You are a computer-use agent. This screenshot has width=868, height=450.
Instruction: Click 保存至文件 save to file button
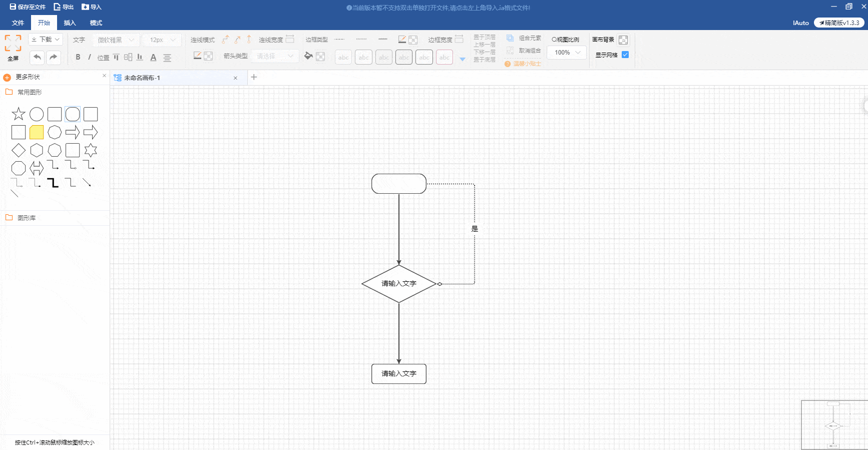(28, 7)
